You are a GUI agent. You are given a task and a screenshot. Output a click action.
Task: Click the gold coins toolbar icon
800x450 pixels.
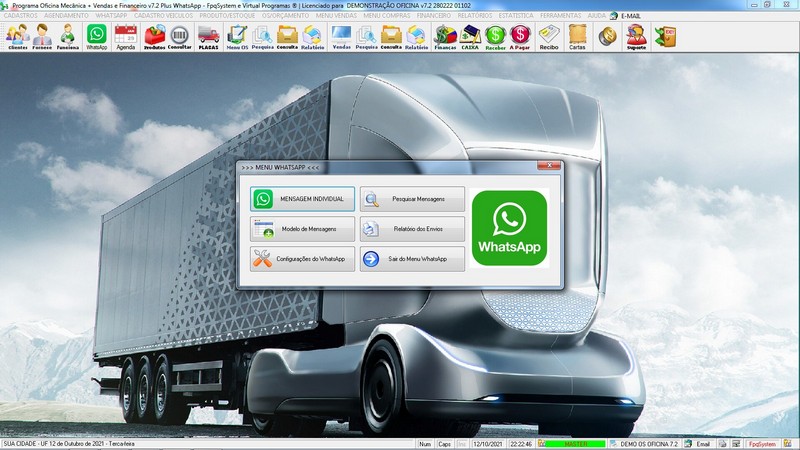[607, 37]
